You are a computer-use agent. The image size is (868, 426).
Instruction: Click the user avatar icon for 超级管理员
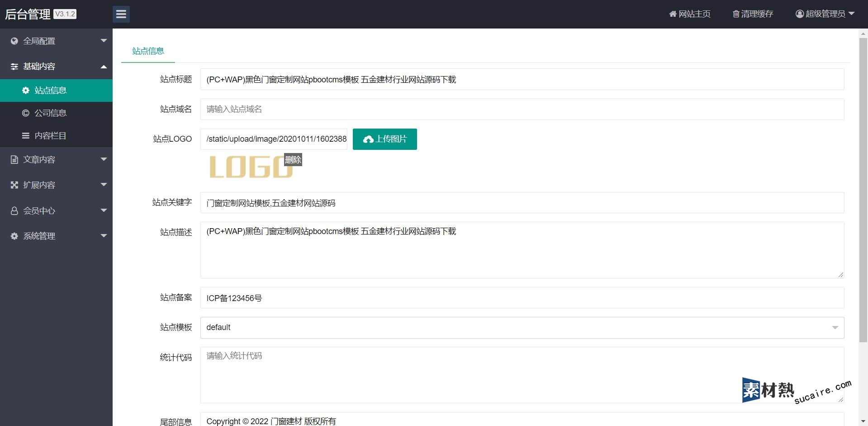[x=800, y=14]
